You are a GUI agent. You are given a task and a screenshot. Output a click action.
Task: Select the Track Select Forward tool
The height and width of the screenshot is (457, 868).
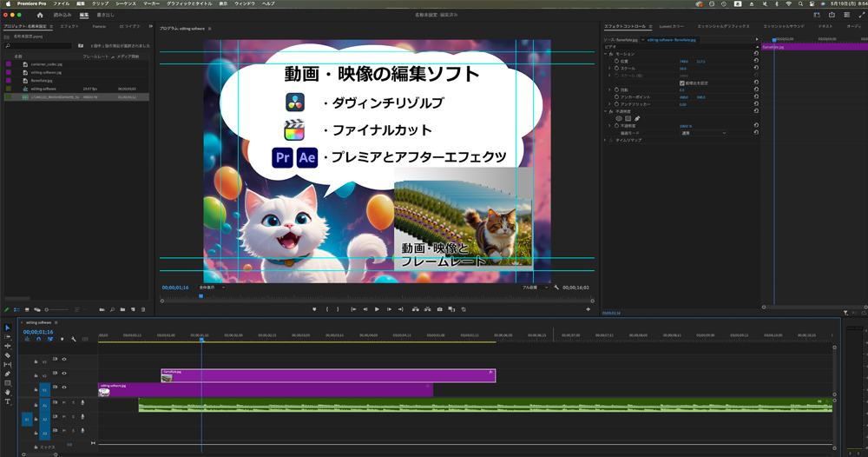coord(7,337)
